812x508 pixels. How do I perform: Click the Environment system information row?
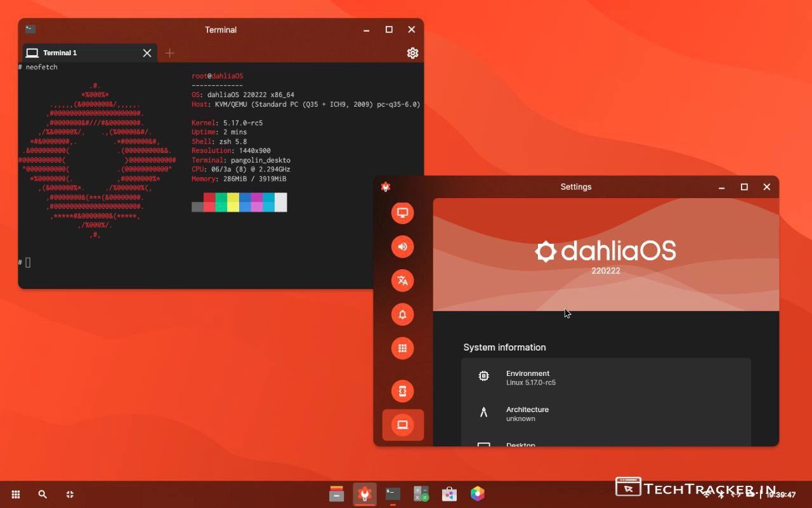(606, 378)
